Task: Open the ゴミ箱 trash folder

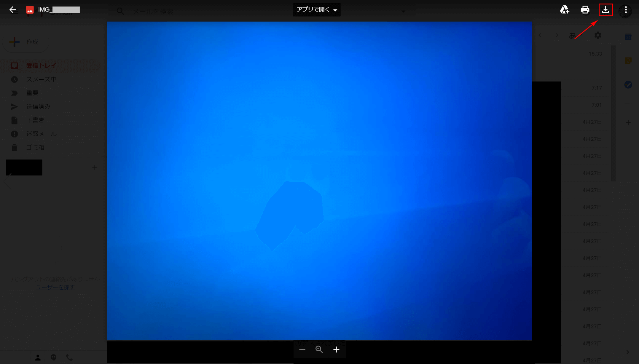Action: (35, 147)
